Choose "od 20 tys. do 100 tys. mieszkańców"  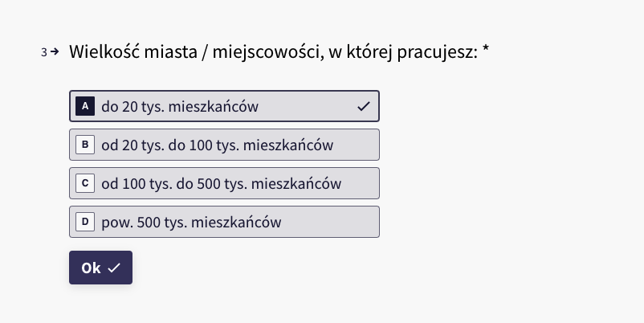224,145
